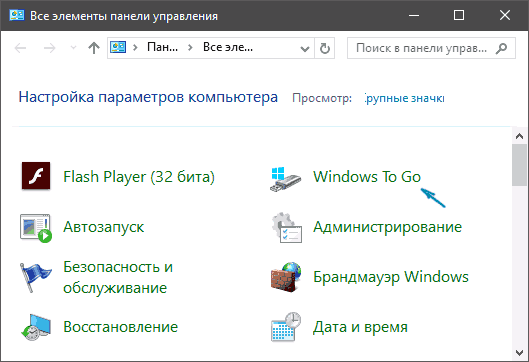Click the blue flag security icon
This screenshot has width=529, height=362.
click(35, 277)
